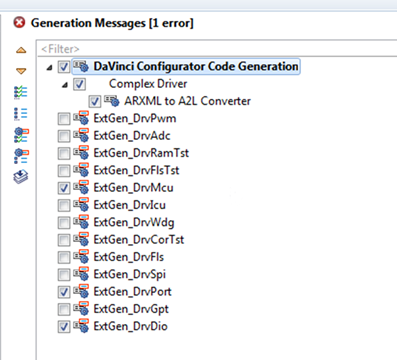Click the DaVinci Configurator Code Generation gear icon
397x360 pixels.
[81, 66]
